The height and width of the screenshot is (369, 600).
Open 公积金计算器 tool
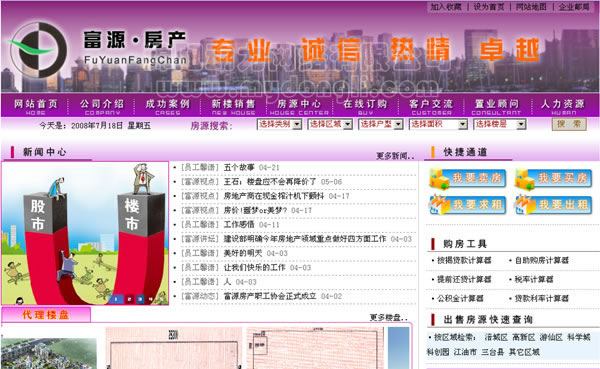[460, 299]
